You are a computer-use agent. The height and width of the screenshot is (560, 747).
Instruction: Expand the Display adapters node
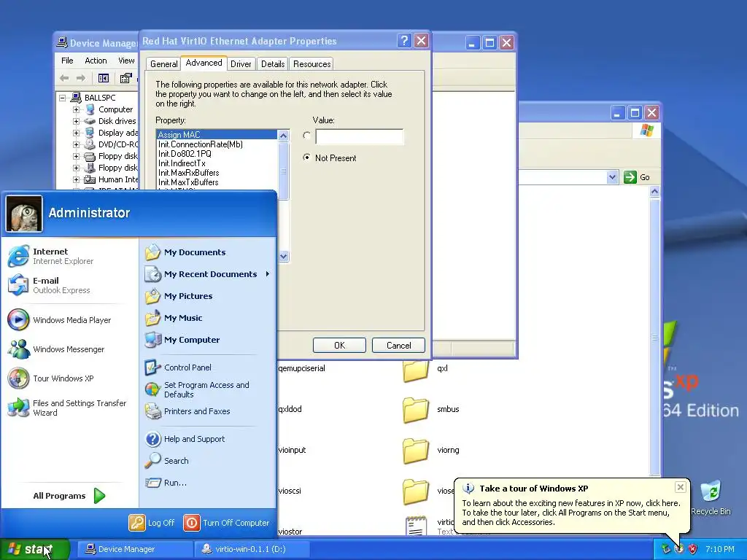coord(76,133)
